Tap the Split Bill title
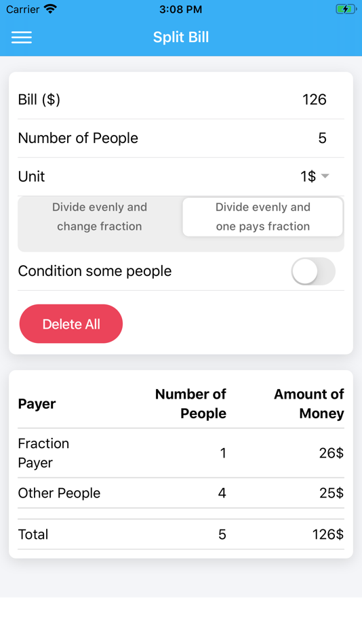This screenshot has height=644, width=362. (181, 37)
